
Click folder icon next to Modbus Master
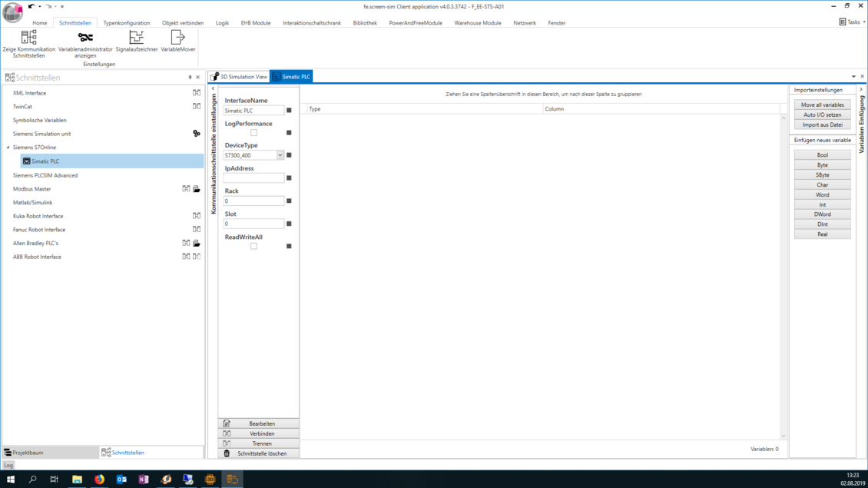pos(197,189)
